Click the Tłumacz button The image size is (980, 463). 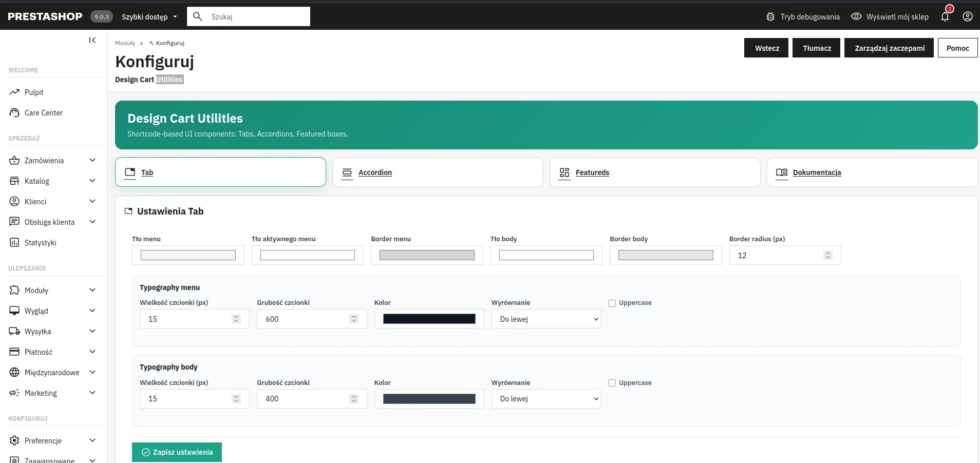point(816,48)
